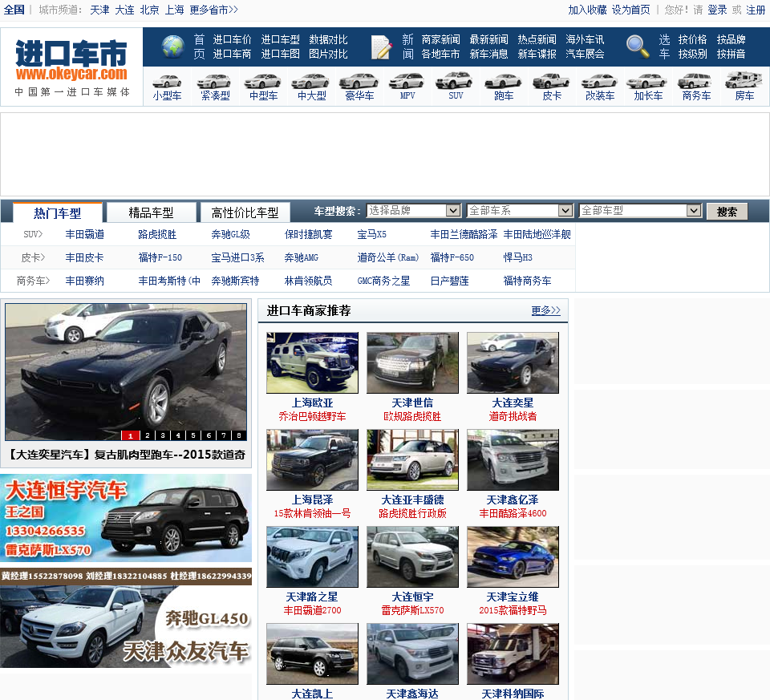
Task: Select the 皮卡 pickup truck icon
Action: tap(551, 82)
